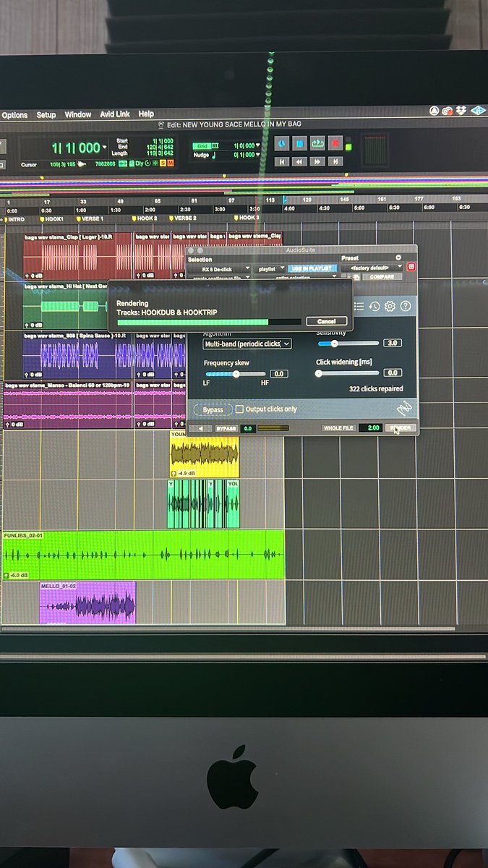This screenshot has width=488, height=868.
Task: Open the Algorithm Multi-band dropdown
Action: click(247, 344)
